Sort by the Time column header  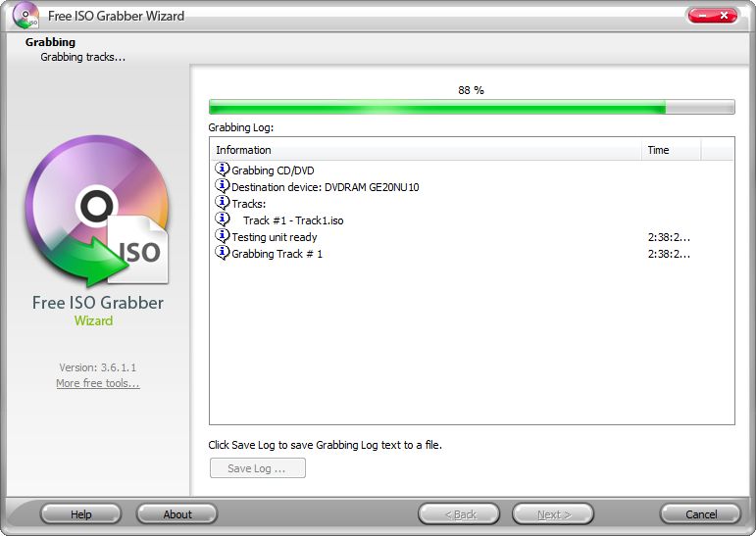click(671, 150)
